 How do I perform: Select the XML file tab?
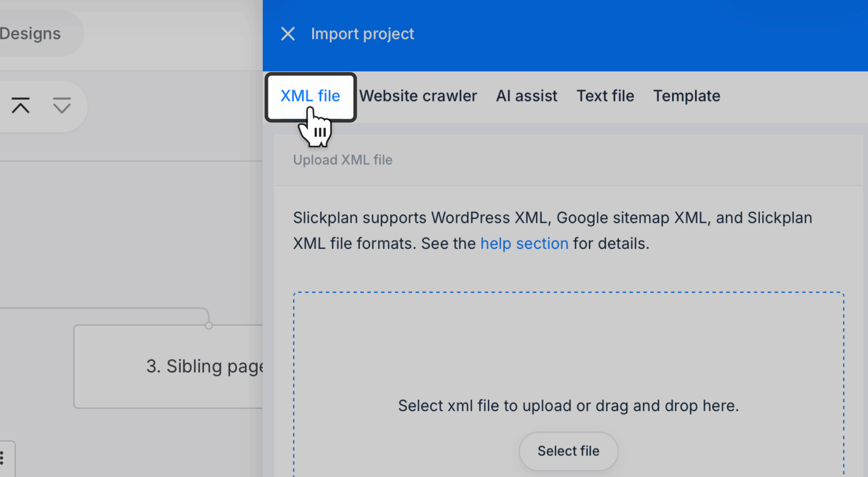[x=310, y=96]
